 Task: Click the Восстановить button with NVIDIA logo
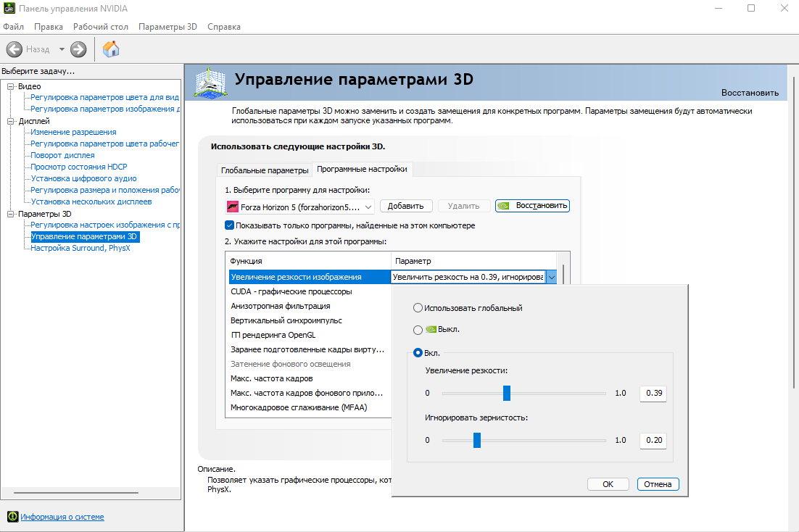pyautogui.click(x=532, y=205)
